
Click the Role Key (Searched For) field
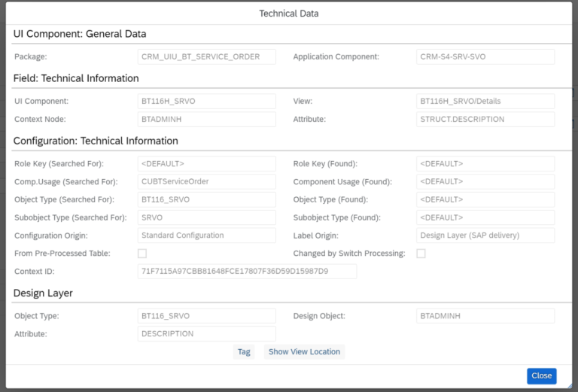click(206, 164)
